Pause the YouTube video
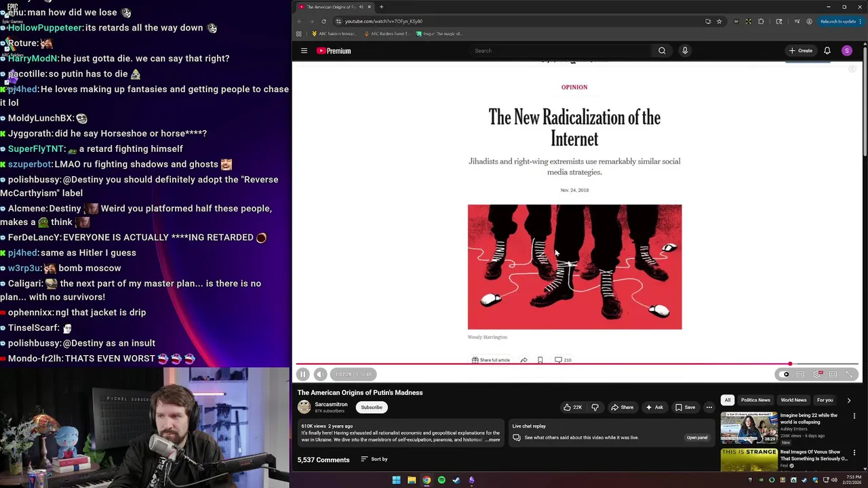Screen dimensions: 868x488 [x=303, y=374]
